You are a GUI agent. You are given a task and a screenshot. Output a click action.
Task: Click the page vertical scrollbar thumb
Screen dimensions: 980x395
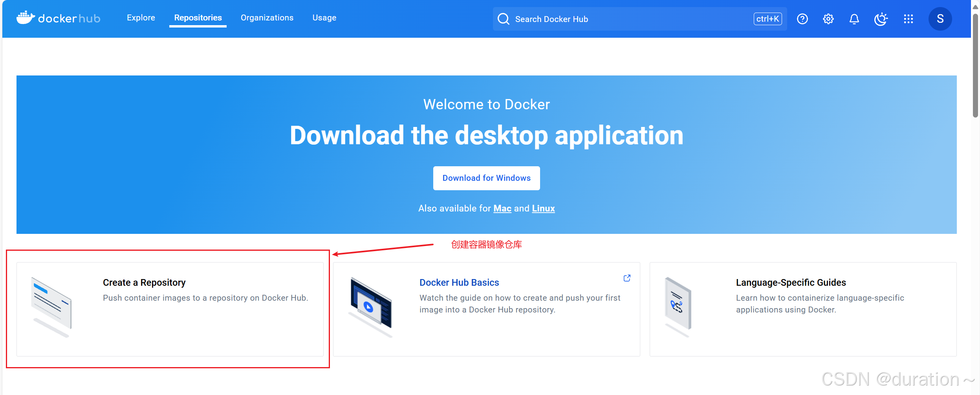click(x=975, y=65)
